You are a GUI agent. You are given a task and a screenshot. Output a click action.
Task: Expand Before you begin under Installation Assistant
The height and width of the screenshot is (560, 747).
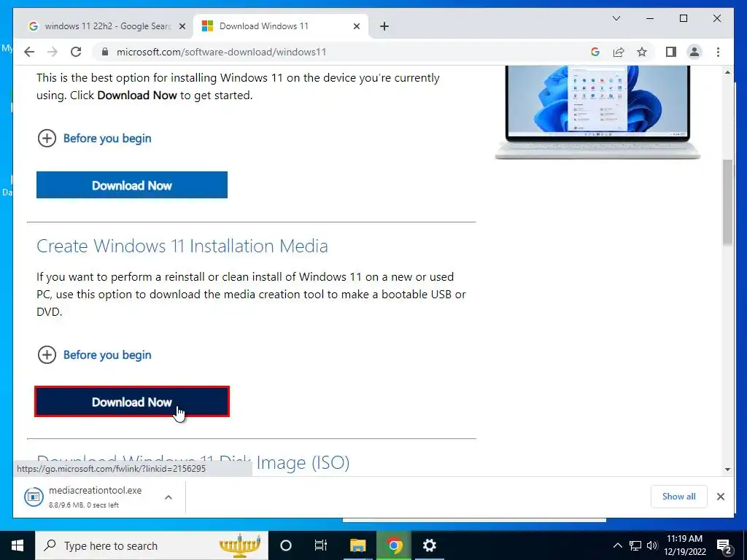coord(94,139)
